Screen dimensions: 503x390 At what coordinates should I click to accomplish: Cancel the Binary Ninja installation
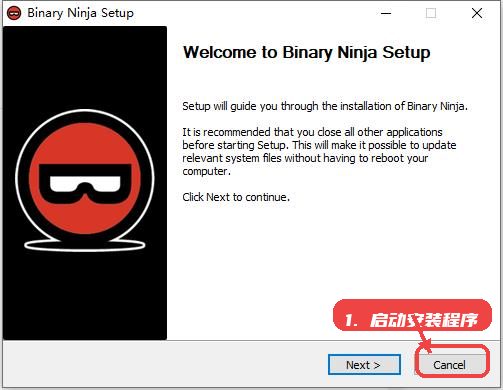pyautogui.click(x=449, y=365)
